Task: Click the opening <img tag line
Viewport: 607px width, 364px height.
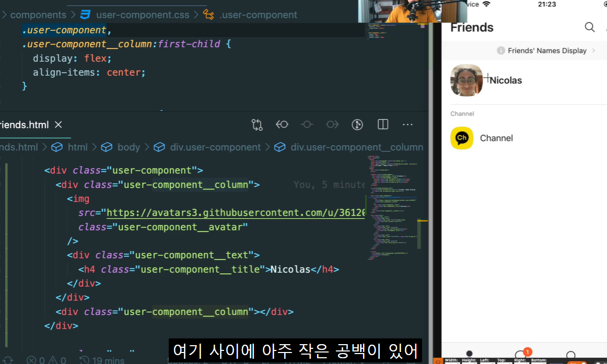Action: tap(78, 199)
